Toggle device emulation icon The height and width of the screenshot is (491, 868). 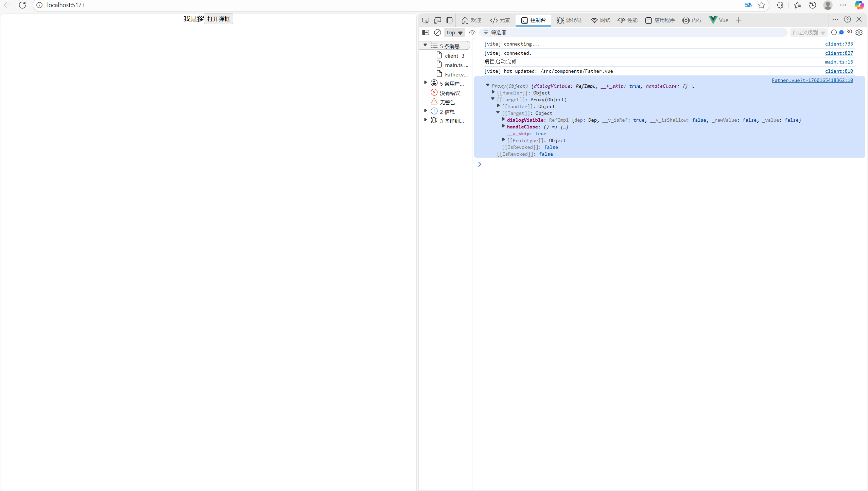[437, 20]
